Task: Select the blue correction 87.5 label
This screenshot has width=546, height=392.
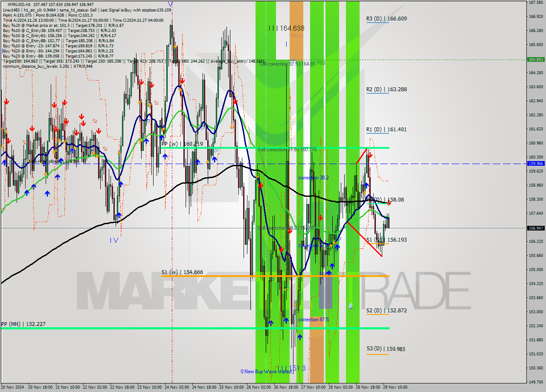Action: point(314,320)
